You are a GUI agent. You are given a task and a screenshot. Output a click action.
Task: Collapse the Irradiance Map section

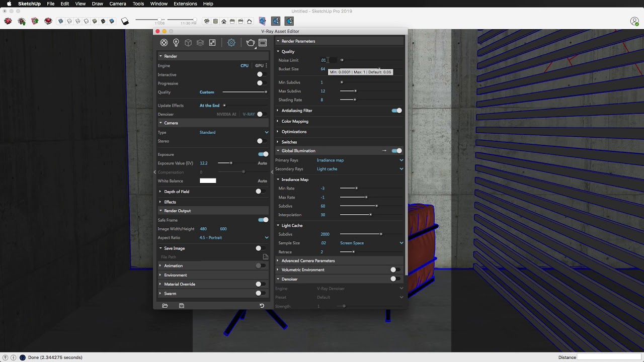[295, 179]
